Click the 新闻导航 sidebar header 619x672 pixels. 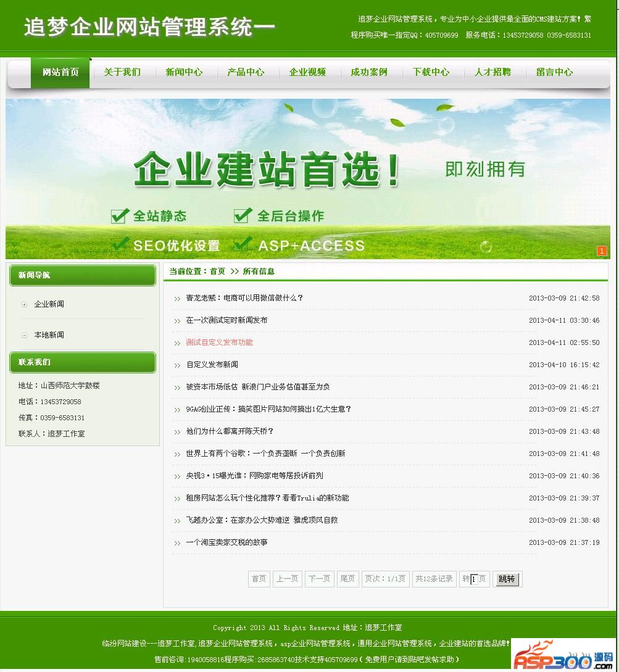[x=82, y=275]
